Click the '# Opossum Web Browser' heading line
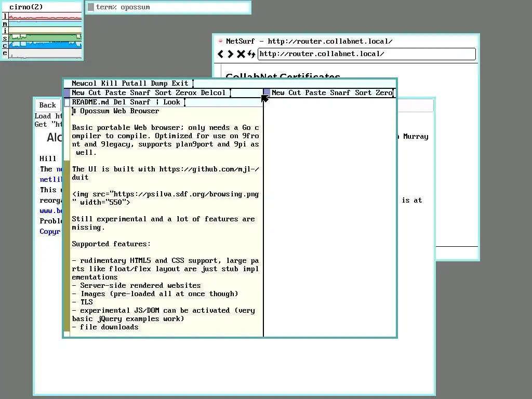The height and width of the screenshot is (399, 532). [x=115, y=111]
